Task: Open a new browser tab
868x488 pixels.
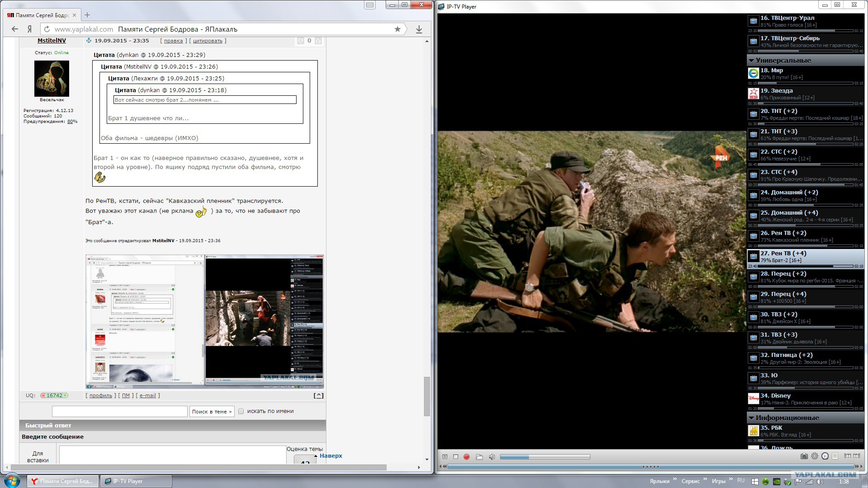Action: pyautogui.click(x=87, y=15)
